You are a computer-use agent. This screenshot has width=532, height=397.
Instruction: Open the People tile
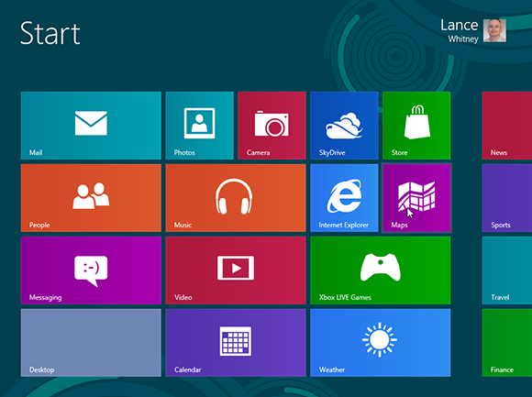click(x=91, y=198)
